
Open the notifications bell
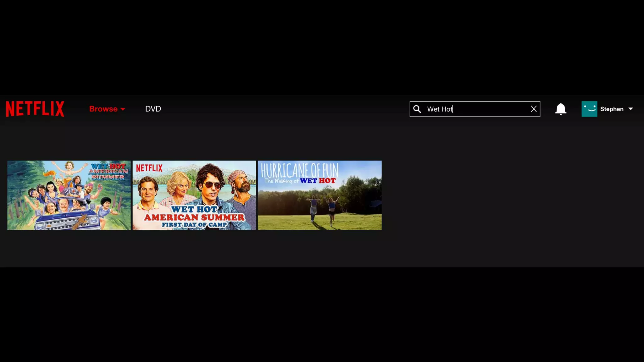[x=561, y=109]
